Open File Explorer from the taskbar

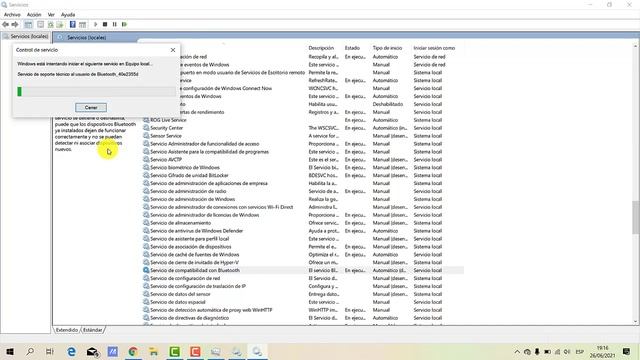pos(154,351)
